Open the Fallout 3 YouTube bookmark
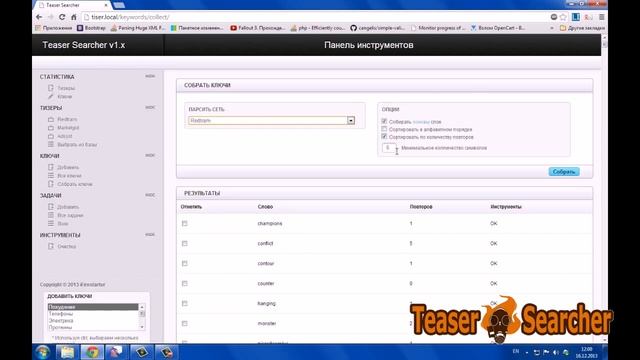 [x=258, y=28]
